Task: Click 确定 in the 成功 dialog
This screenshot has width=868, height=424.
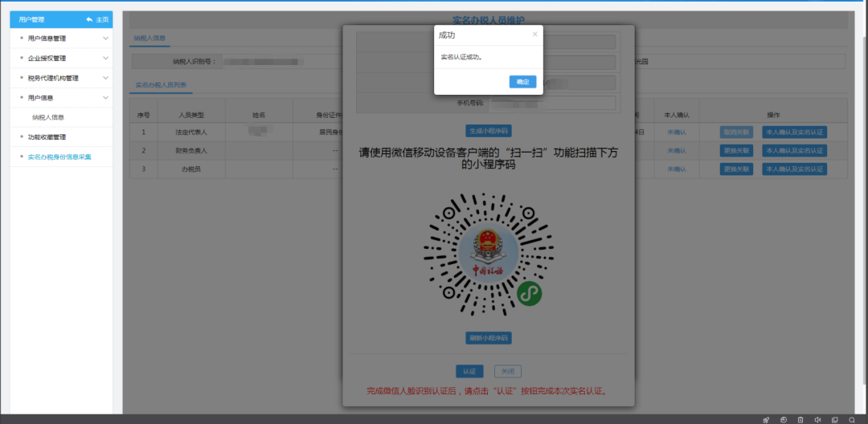Action: 522,82
